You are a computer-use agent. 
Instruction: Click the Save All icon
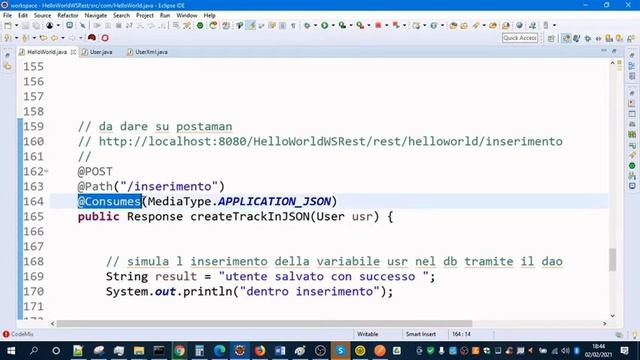[x=36, y=25]
